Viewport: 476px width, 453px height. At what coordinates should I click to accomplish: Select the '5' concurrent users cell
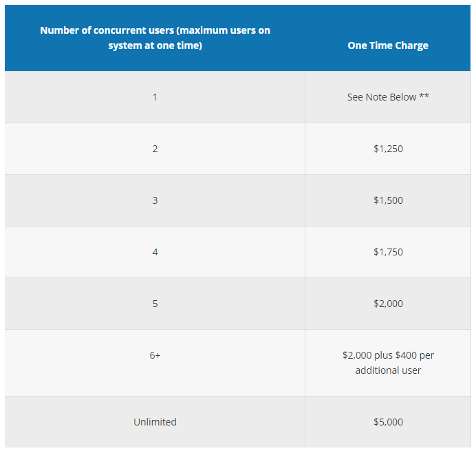point(155,304)
